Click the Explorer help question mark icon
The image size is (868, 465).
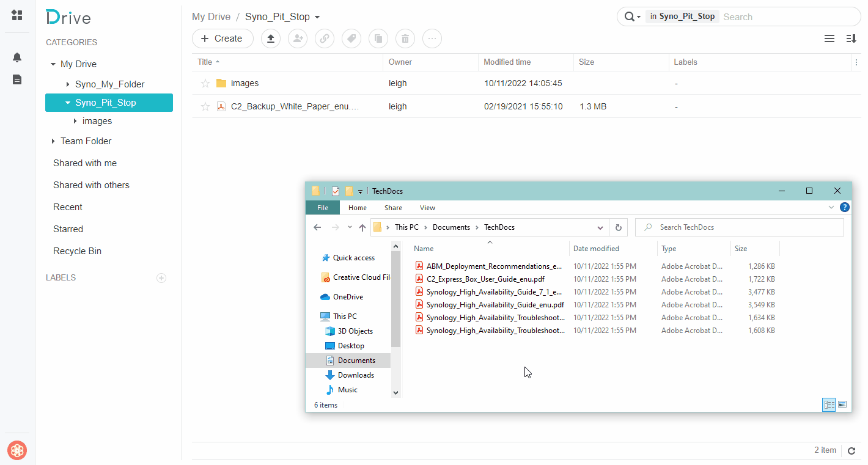click(844, 208)
